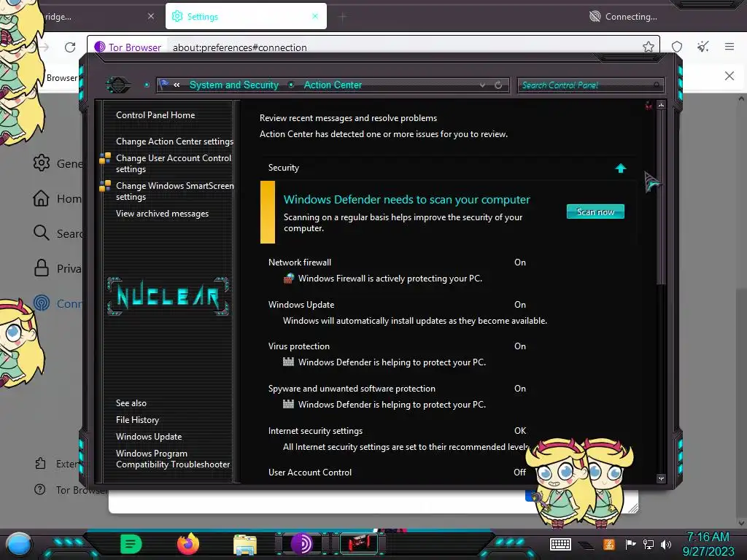Click the taskbar clock showing 7:16 AM
Viewport: 747px width, 560px height.
(x=708, y=544)
